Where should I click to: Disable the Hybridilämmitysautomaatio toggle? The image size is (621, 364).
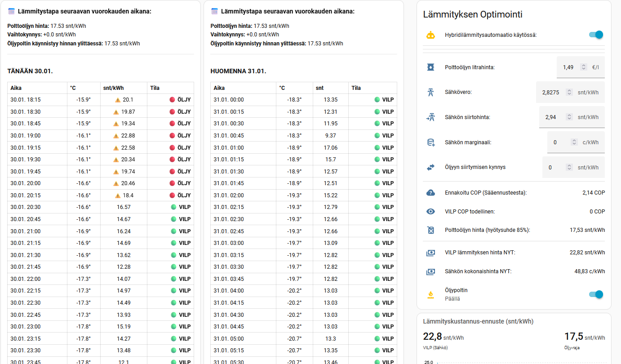click(595, 34)
